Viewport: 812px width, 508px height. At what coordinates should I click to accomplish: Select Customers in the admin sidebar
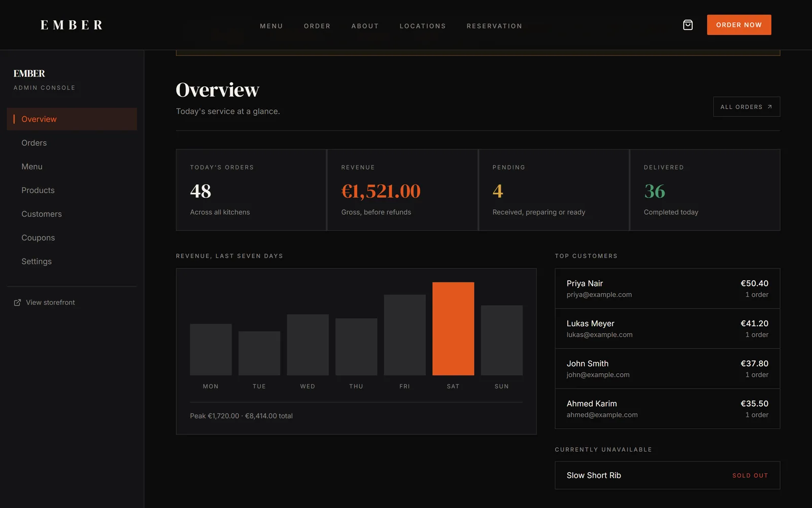[72, 214]
